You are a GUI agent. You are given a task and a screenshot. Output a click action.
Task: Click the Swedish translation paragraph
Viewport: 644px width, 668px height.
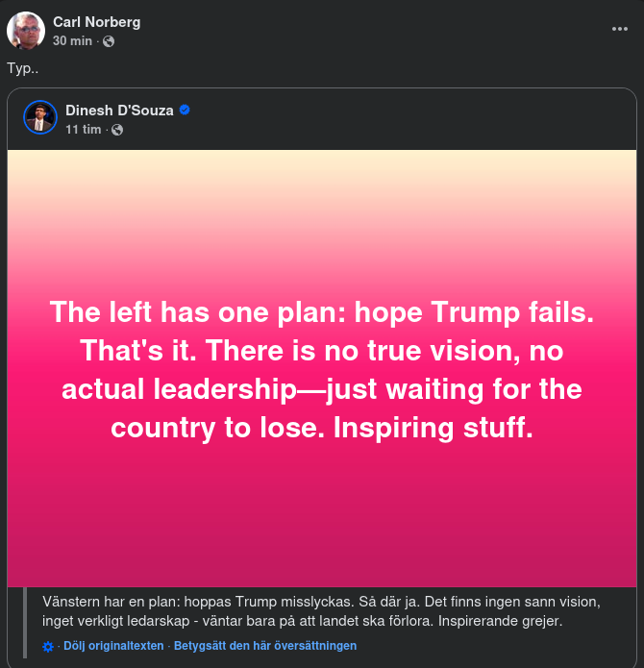(x=322, y=611)
